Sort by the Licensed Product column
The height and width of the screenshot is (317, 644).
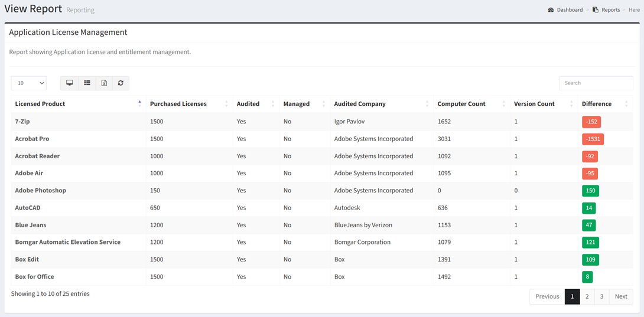point(40,104)
